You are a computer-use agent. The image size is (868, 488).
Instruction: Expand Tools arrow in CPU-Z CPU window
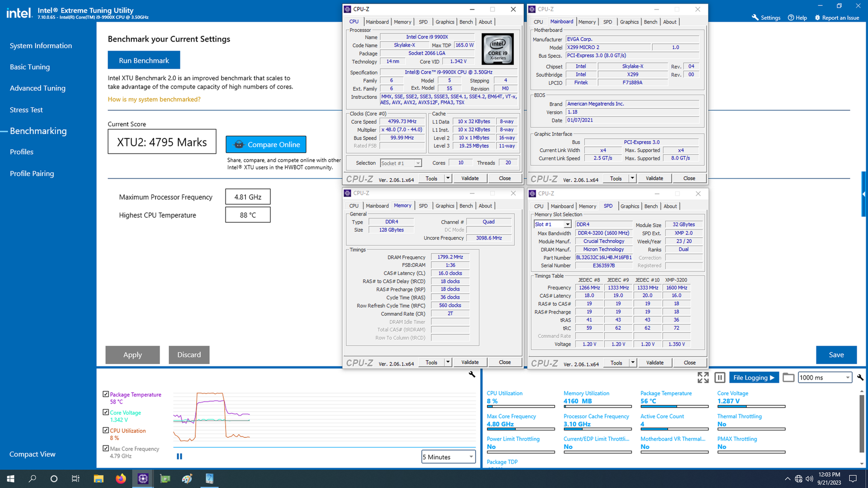pyautogui.click(x=448, y=178)
